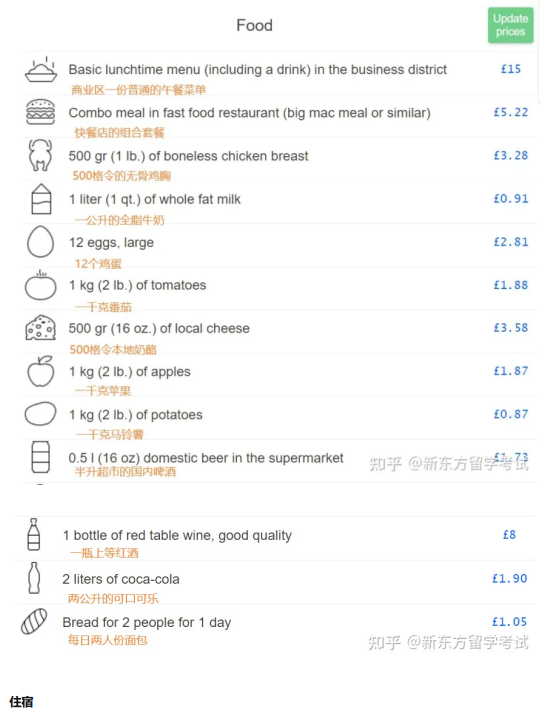Click the potato icon

tap(41, 414)
